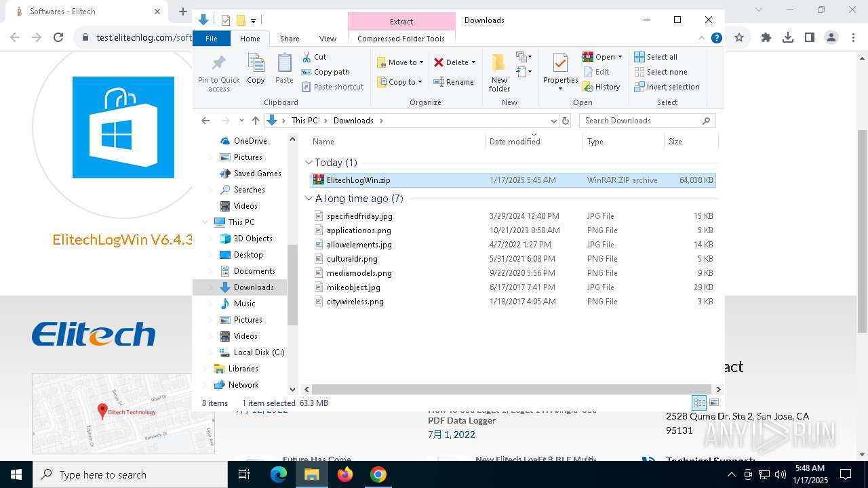The image size is (868, 488).
Task: Click Type here to search box
Action: pos(130,474)
